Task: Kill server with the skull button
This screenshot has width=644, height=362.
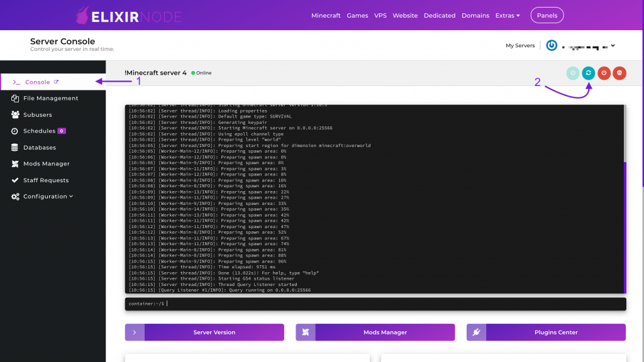Action: click(x=619, y=73)
